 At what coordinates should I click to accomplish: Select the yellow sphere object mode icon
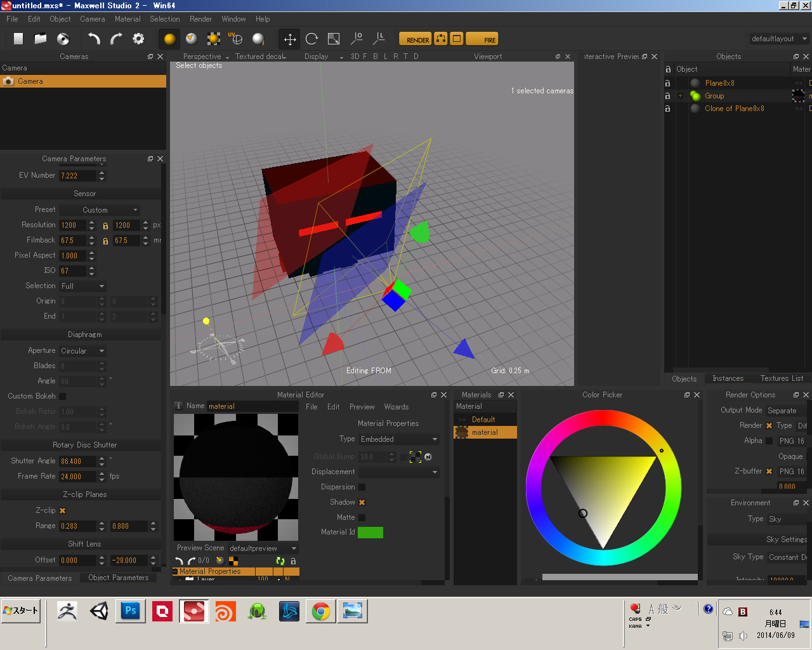pos(169,39)
